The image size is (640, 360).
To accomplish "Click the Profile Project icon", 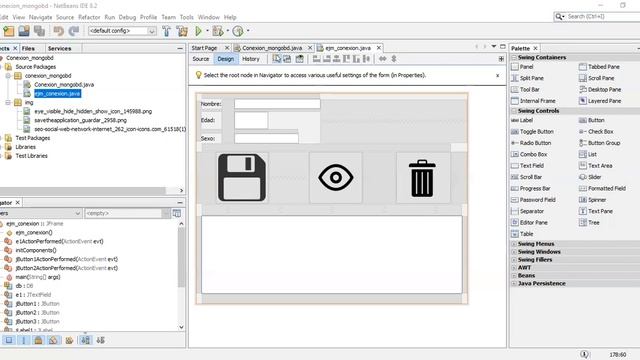I will tap(238, 31).
